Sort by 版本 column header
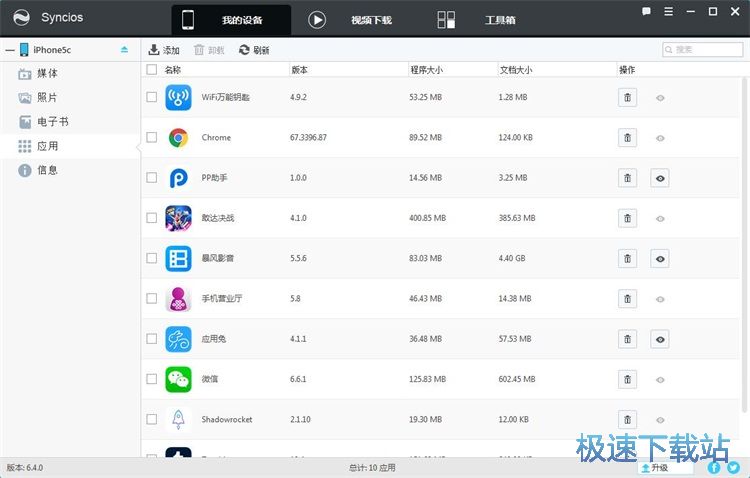This screenshot has height=478, width=750. click(299, 70)
